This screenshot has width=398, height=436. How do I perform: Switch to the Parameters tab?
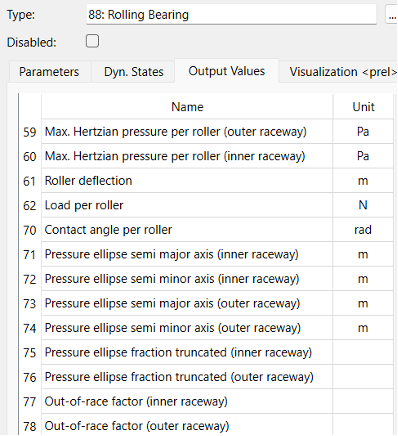[49, 72]
